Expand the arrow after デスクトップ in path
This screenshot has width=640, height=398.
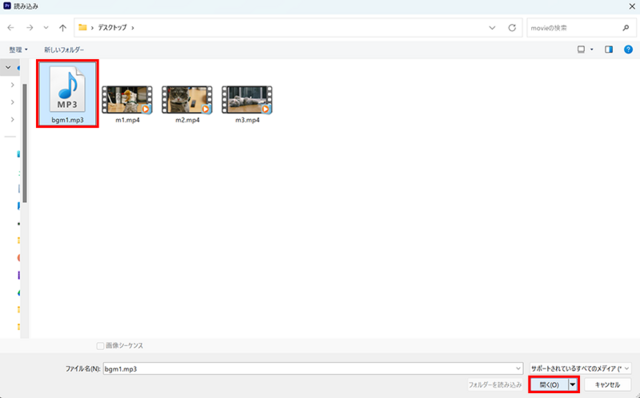click(133, 28)
